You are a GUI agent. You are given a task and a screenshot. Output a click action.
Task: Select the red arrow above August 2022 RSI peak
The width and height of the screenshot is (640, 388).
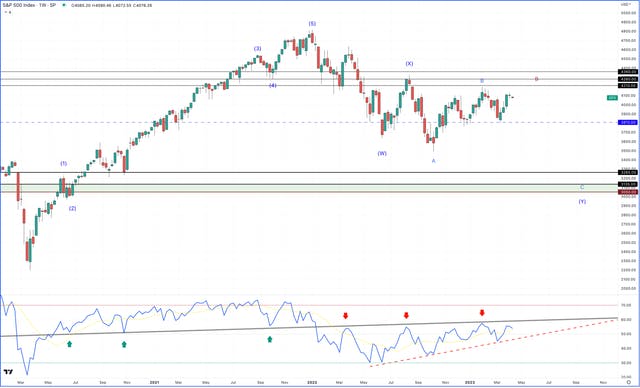pyautogui.click(x=406, y=315)
